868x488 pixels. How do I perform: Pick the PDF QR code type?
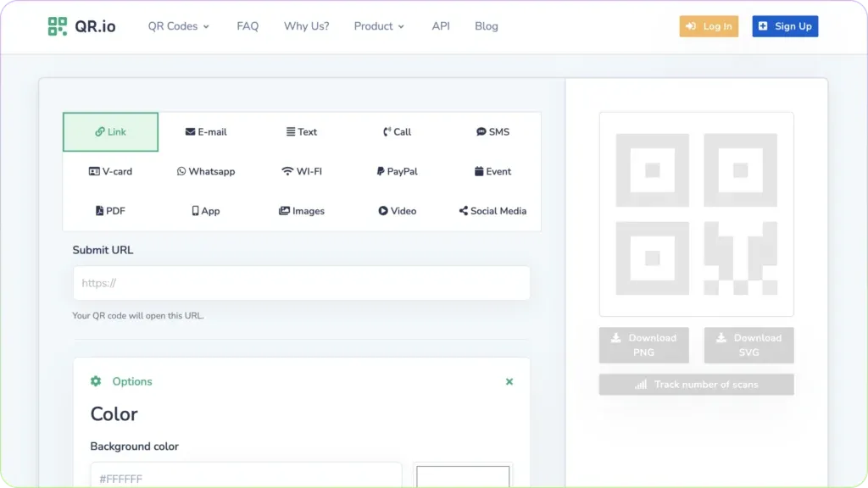point(110,211)
